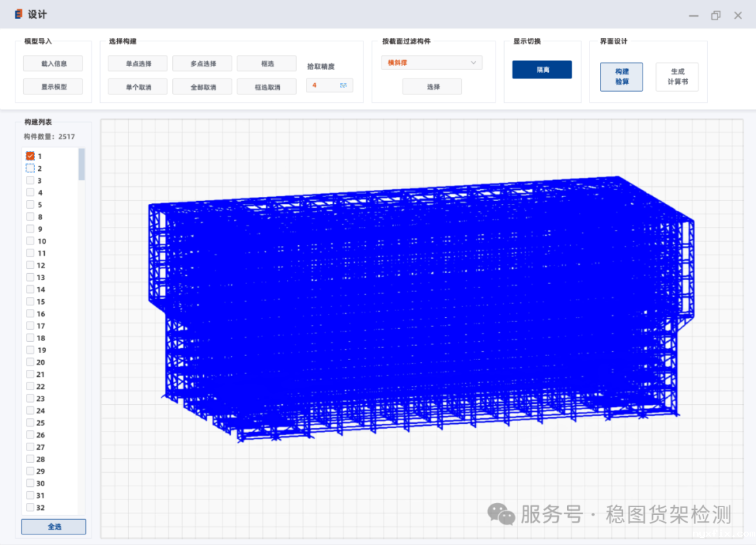Image resolution: width=756 pixels, height=545 pixels.
Task: Click 选择 button under section filter
Action: click(432, 87)
